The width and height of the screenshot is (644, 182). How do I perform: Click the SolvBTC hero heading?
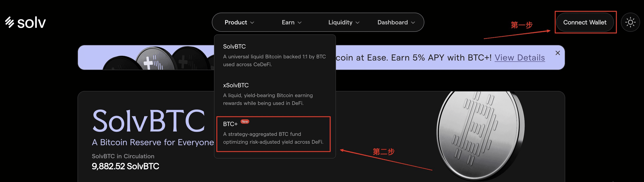[x=148, y=121]
